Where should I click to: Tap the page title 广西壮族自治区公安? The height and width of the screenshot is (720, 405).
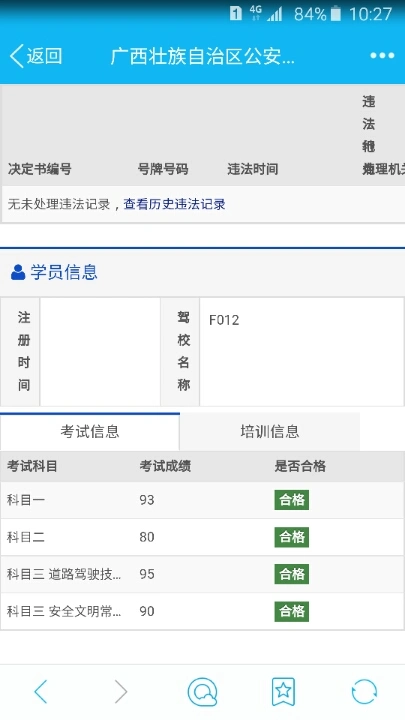tap(202, 56)
